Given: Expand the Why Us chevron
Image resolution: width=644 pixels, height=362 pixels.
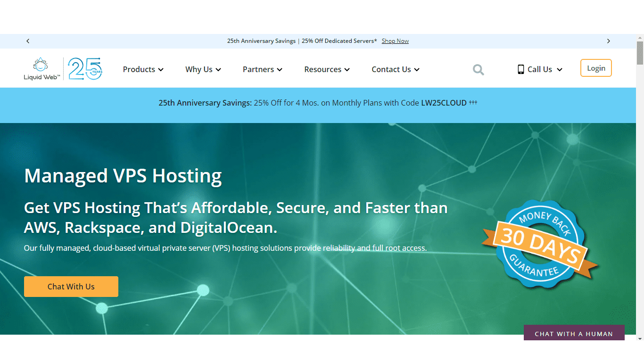Looking at the screenshot, I should 218,70.
